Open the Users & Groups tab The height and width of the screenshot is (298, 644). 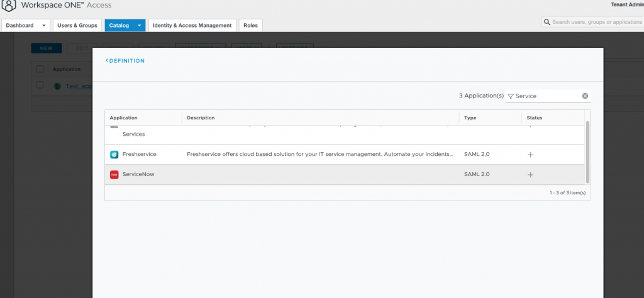coord(77,26)
